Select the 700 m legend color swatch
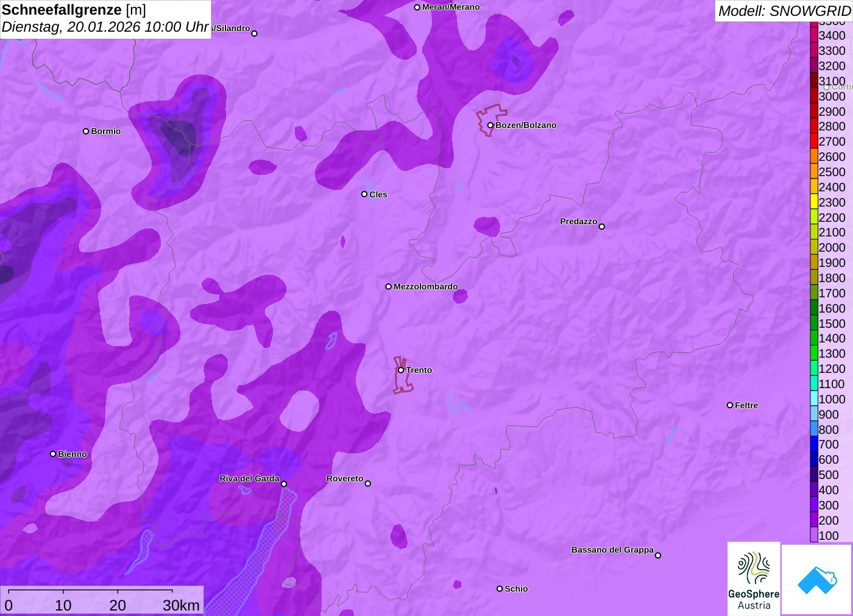 pos(814,444)
